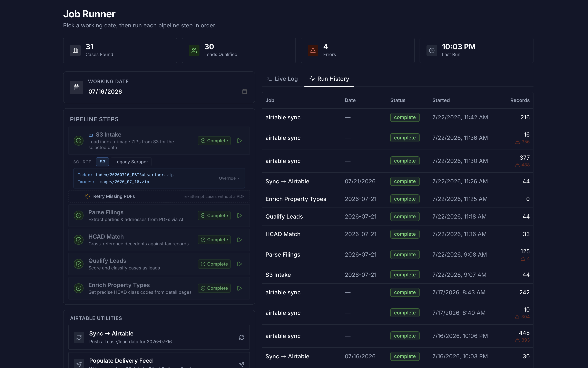Click the airtable sync row started 11:42 AM
The width and height of the screenshot is (588, 368).
[x=398, y=117]
